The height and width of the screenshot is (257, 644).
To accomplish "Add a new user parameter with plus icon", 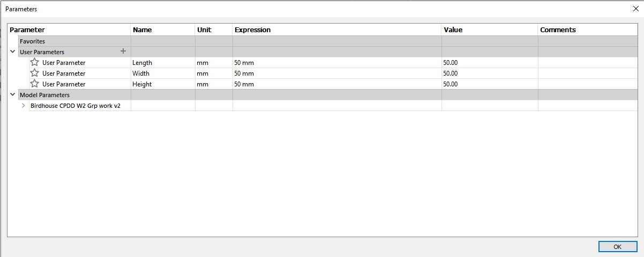I will click(123, 52).
